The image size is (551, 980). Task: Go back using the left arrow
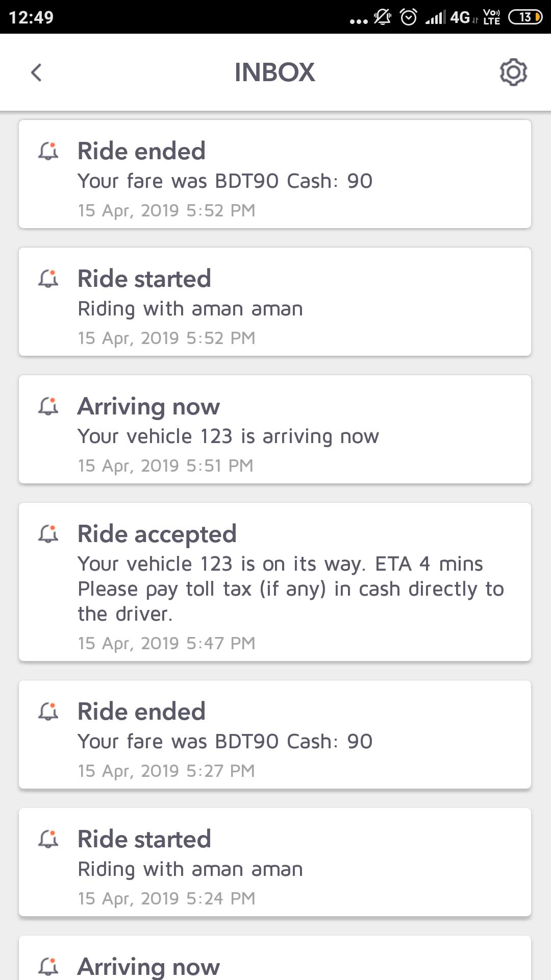click(x=36, y=72)
